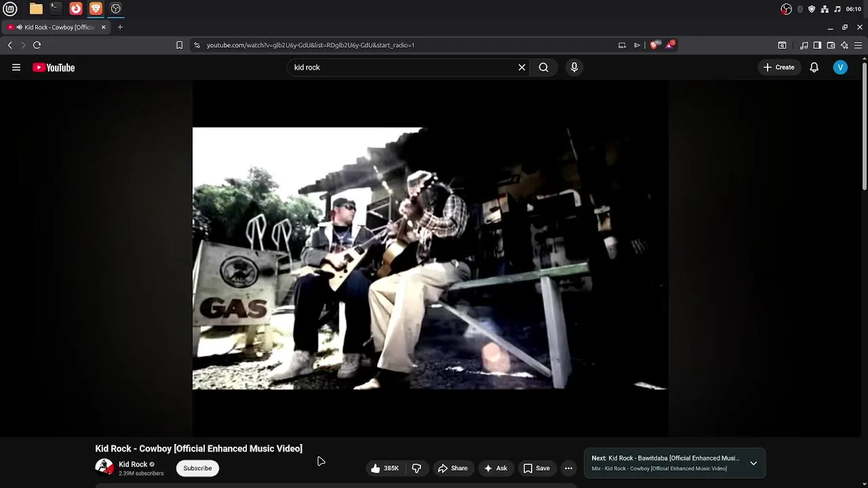This screenshot has height=488, width=868.
Task: Click the page vertical scrollbar
Action: tap(865, 126)
